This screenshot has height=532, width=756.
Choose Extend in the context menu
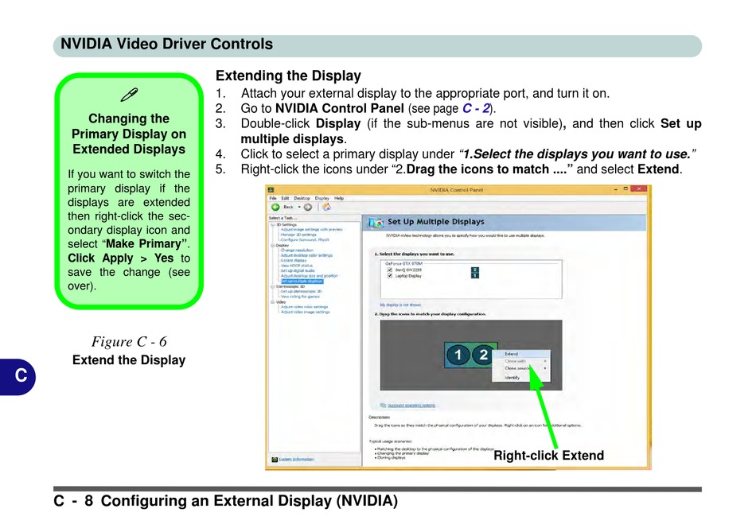[520, 354]
